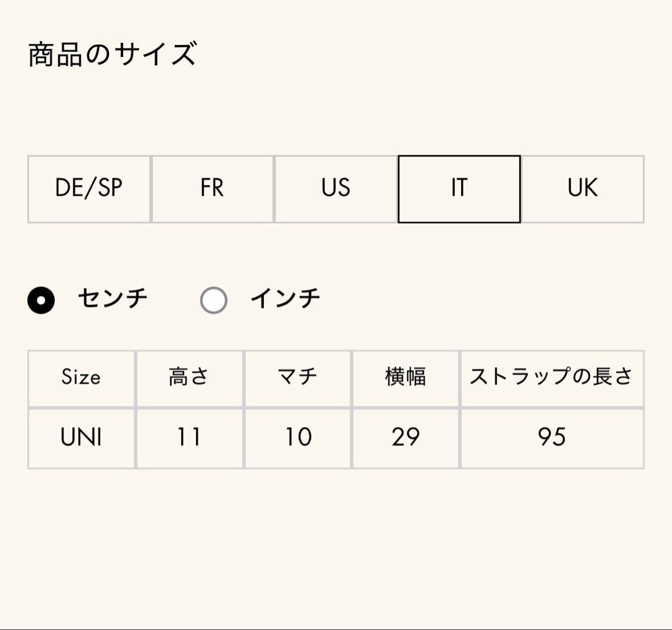Switch to the FR sizing tab
The height and width of the screenshot is (630, 672).
tap(212, 188)
